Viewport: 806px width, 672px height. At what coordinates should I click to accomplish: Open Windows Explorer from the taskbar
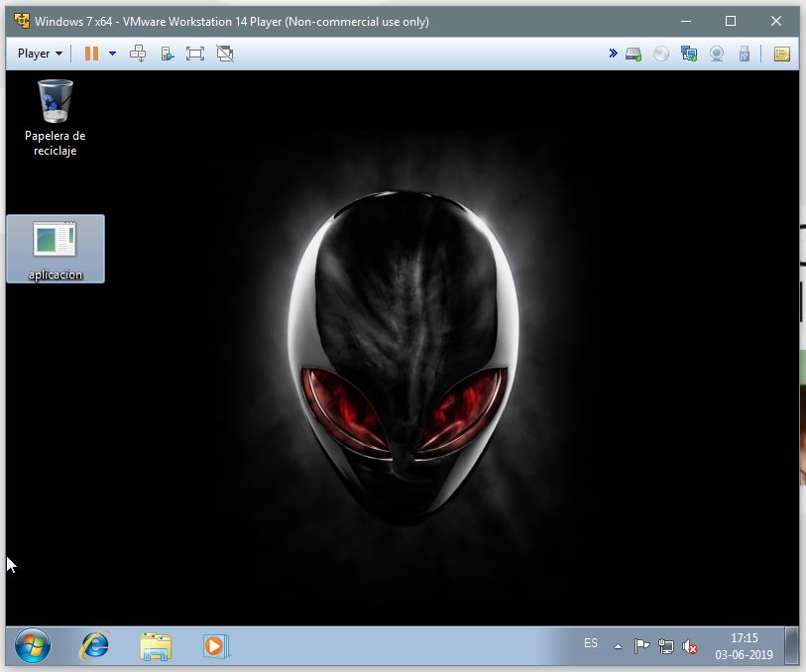click(156, 646)
